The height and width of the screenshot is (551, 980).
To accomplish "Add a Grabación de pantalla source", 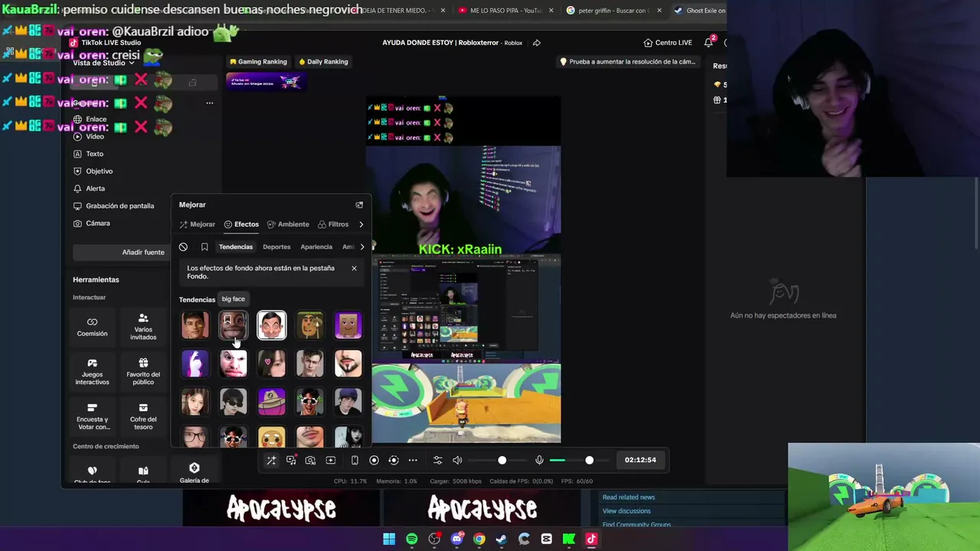I will [113, 206].
